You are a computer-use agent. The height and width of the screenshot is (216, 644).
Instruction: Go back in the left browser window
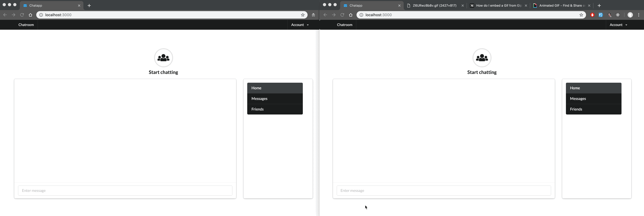pos(5,15)
